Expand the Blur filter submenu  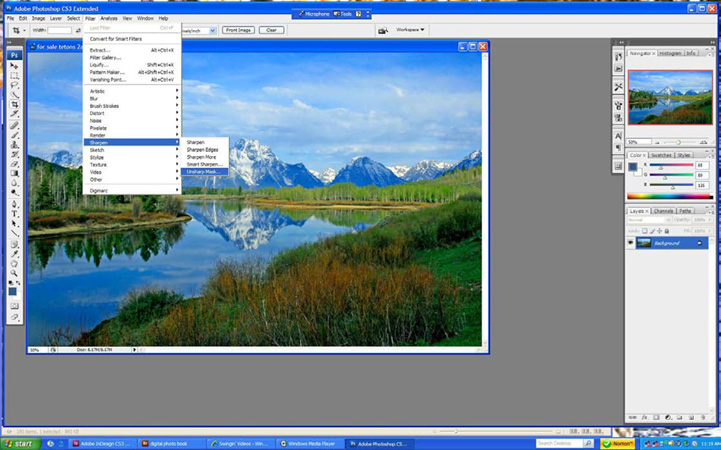tap(95, 99)
